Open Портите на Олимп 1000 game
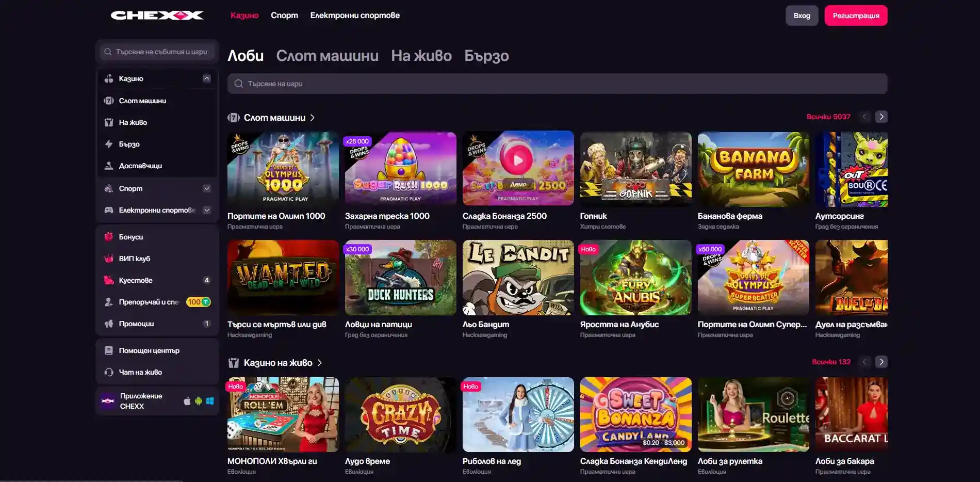The height and width of the screenshot is (482, 980). pyautogui.click(x=283, y=169)
